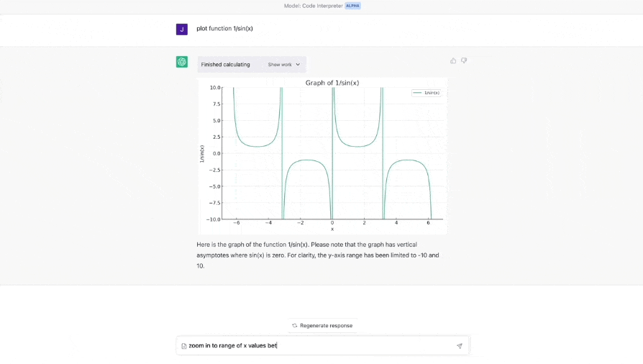This screenshot has width=643, height=364.
Task: Focus the message input field
Action: click(316, 346)
